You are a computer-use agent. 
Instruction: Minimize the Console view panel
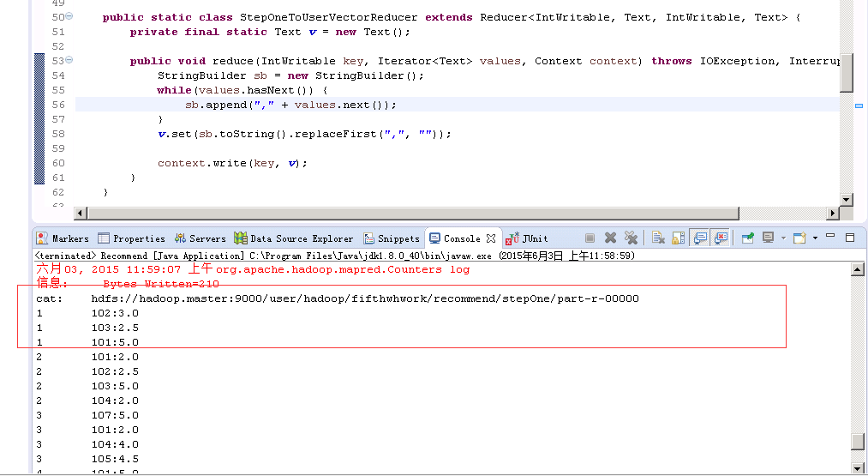tap(830, 236)
